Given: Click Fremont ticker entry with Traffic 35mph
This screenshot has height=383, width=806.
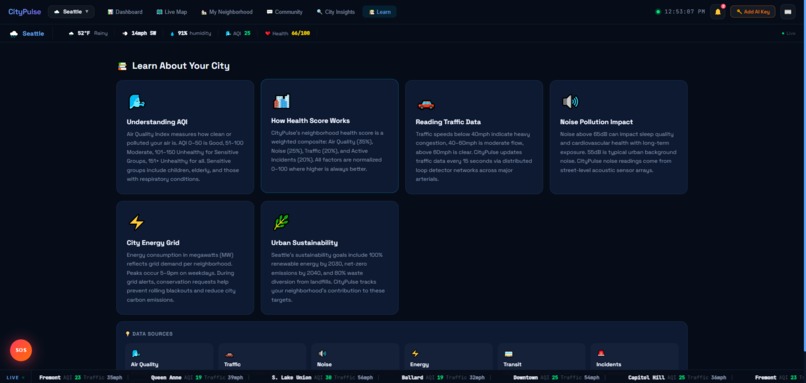Looking at the screenshot, I should tap(81, 377).
